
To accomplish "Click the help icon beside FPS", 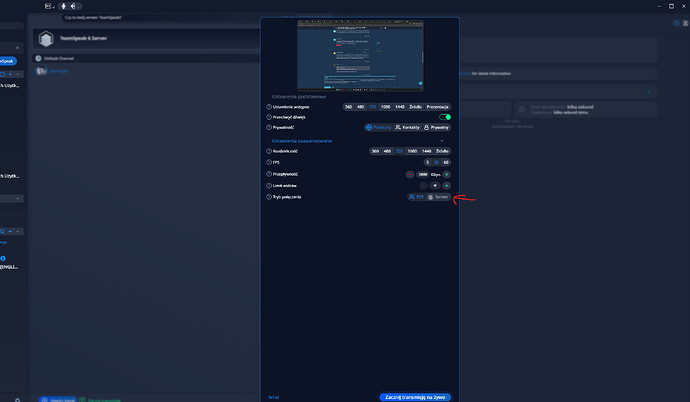I will [x=268, y=162].
